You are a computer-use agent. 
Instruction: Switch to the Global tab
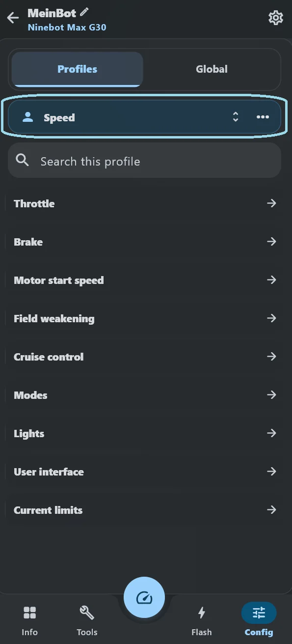212,69
